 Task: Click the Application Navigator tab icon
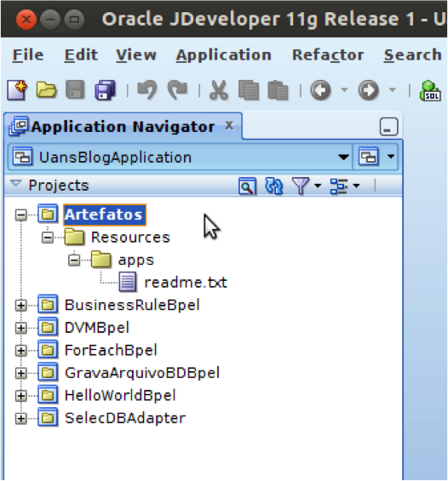[19, 126]
